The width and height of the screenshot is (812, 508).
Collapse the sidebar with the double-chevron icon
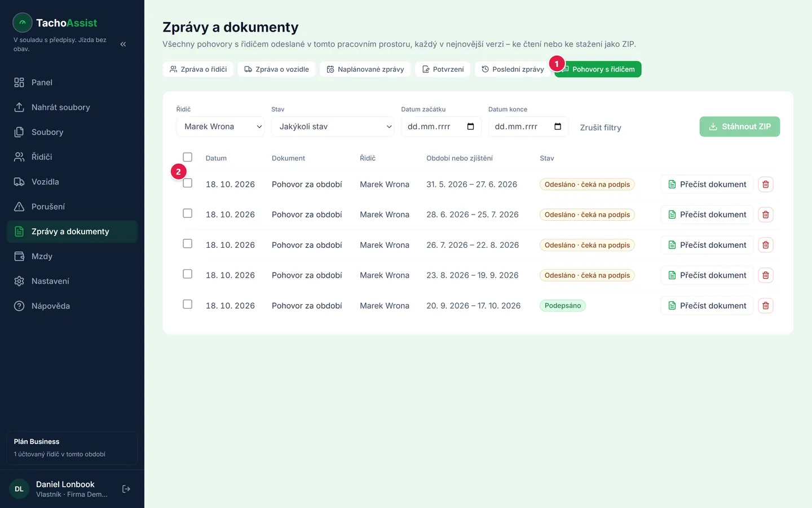point(123,44)
